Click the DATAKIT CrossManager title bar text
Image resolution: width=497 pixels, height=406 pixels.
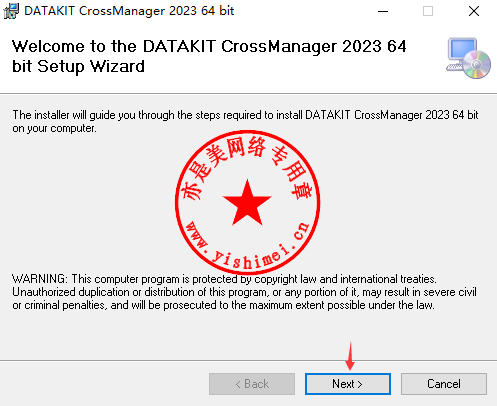point(129,11)
